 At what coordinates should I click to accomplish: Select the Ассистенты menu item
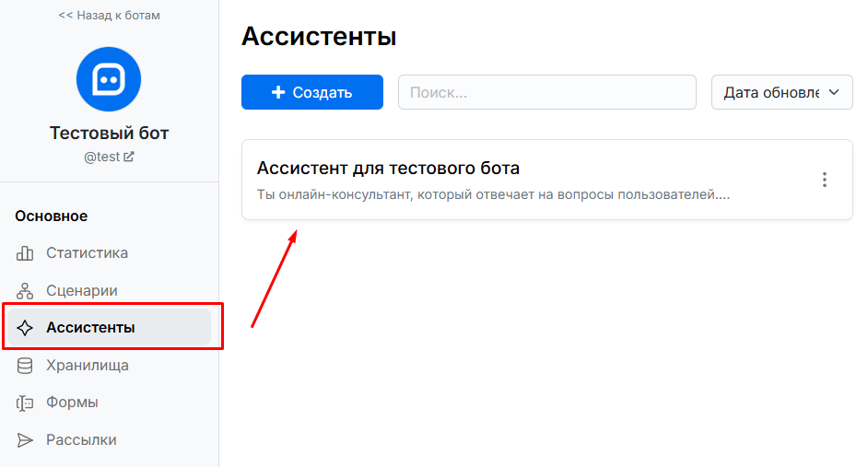pyautogui.click(x=109, y=328)
